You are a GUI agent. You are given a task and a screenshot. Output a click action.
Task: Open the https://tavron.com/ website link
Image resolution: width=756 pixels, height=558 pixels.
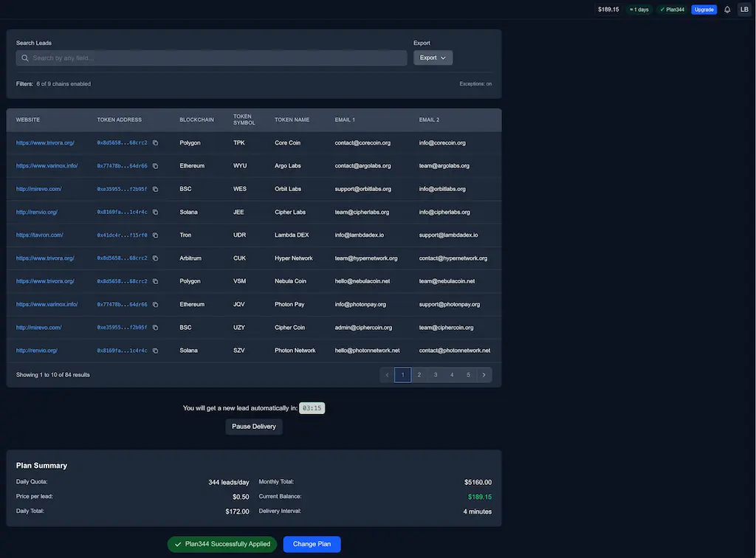[x=40, y=235]
